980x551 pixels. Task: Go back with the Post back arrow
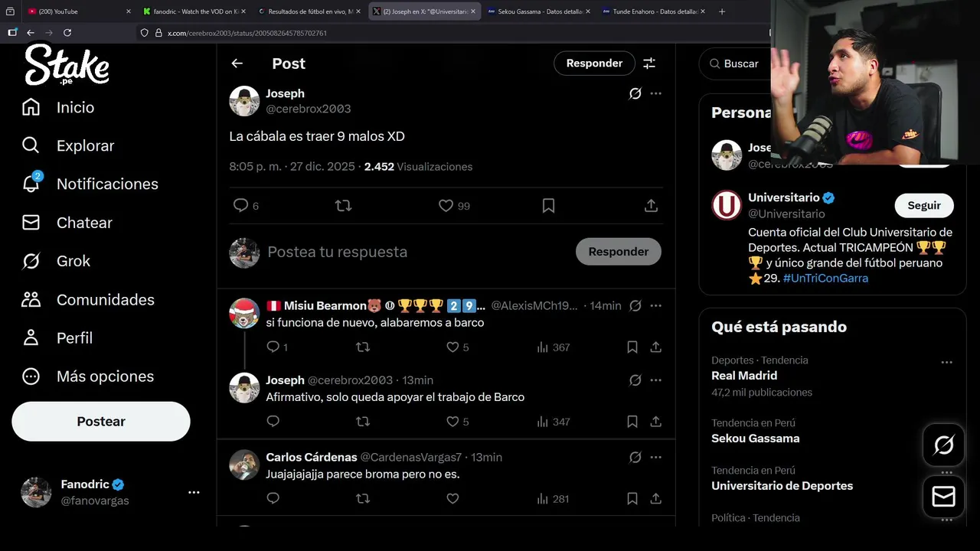tap(237, 64)
